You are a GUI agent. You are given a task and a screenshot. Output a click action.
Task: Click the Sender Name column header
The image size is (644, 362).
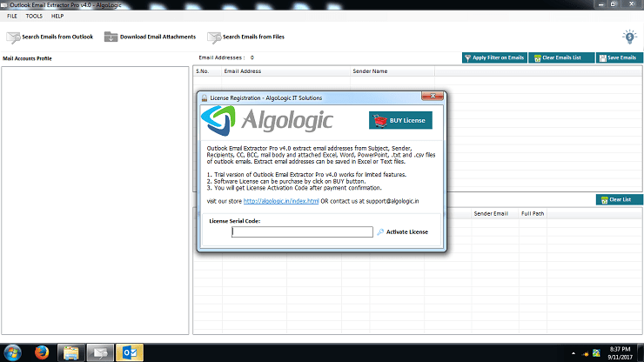click(x=392, y=71)
